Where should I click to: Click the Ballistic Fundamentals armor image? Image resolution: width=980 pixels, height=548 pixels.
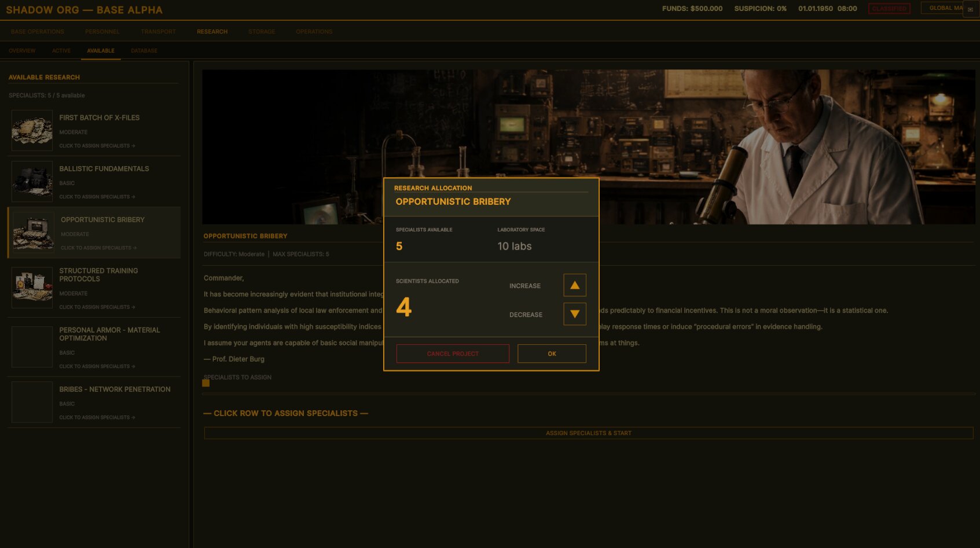(32, 182)
